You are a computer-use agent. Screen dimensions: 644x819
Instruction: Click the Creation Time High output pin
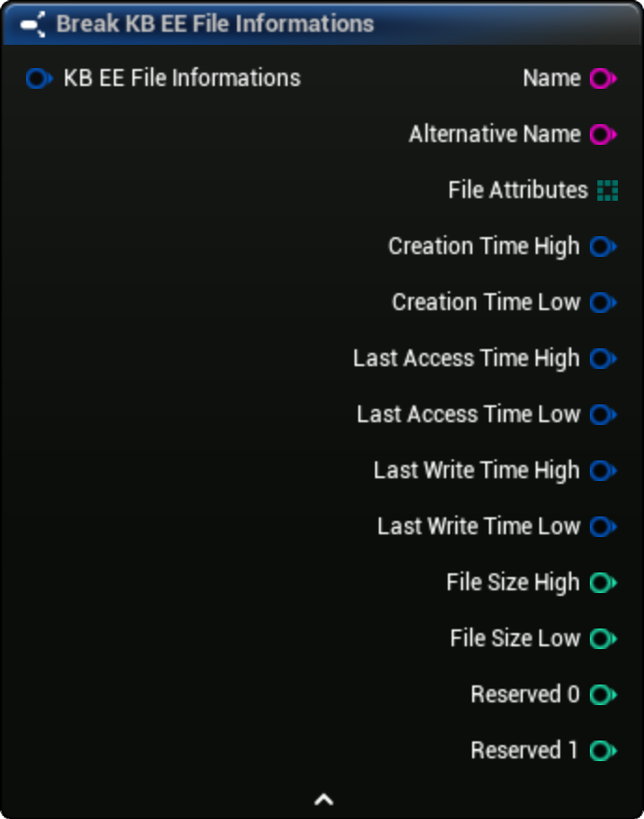click(602, 247)
